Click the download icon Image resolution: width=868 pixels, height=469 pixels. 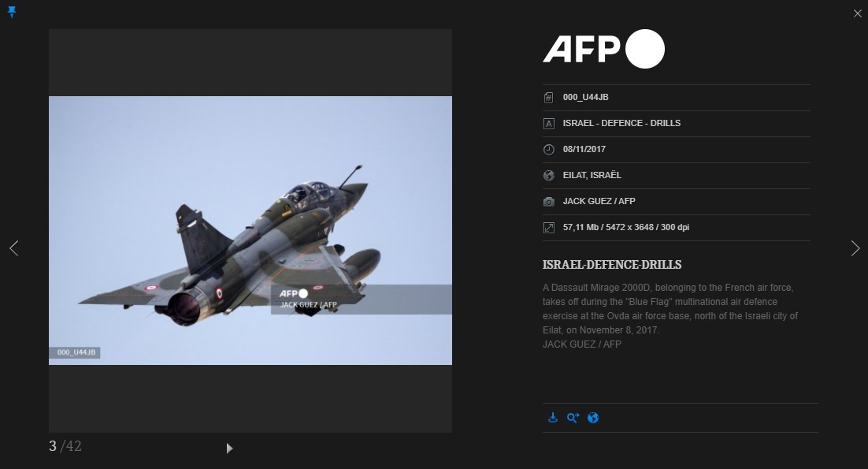pyautogui.click(x=553, y=418)
